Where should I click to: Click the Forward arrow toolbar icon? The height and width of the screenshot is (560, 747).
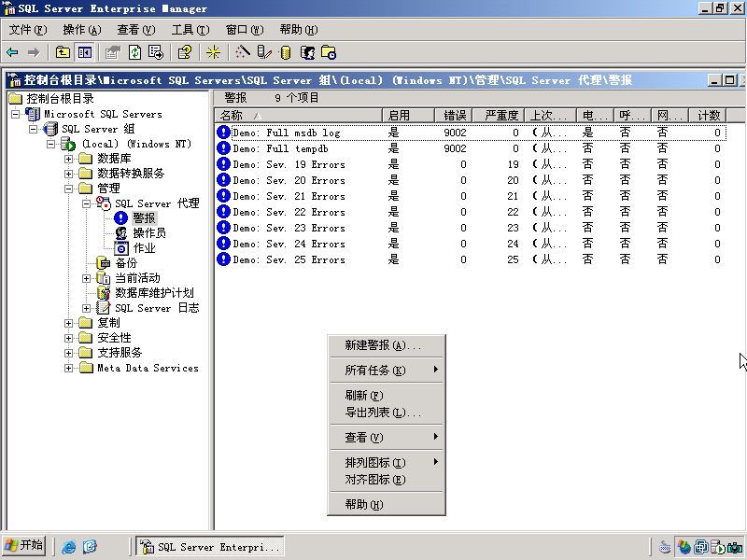click(x=34, y=52)
